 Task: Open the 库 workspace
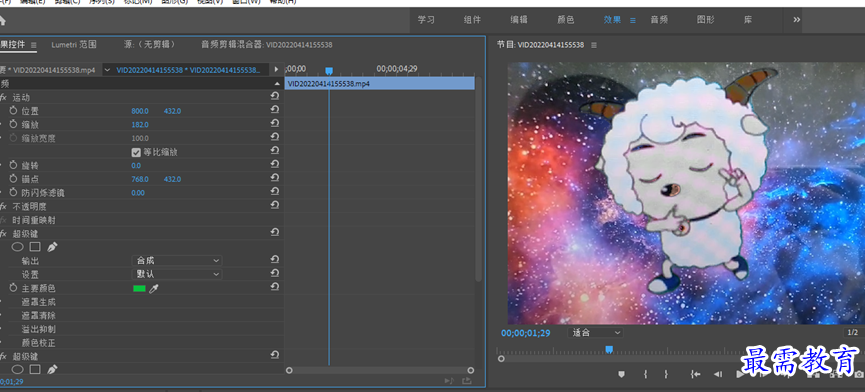pyautogui.click(x=748, y=20)
